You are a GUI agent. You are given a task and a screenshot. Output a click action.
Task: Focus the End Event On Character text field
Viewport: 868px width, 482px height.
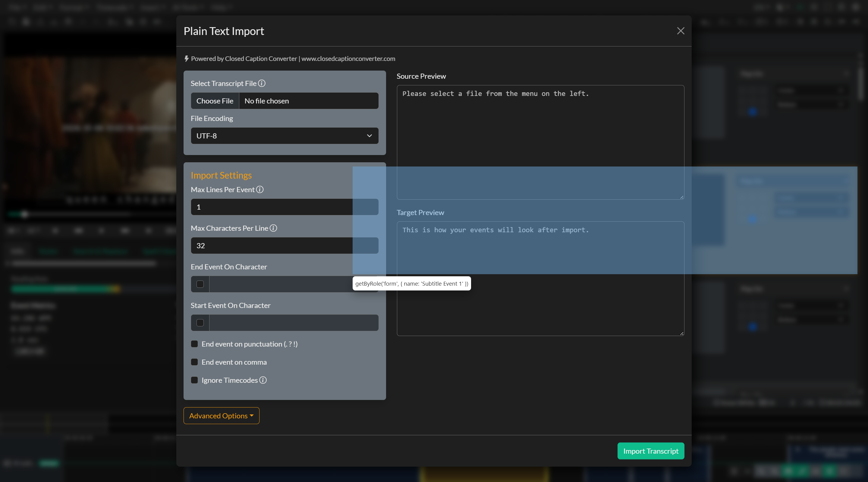(x=294, y=284)
